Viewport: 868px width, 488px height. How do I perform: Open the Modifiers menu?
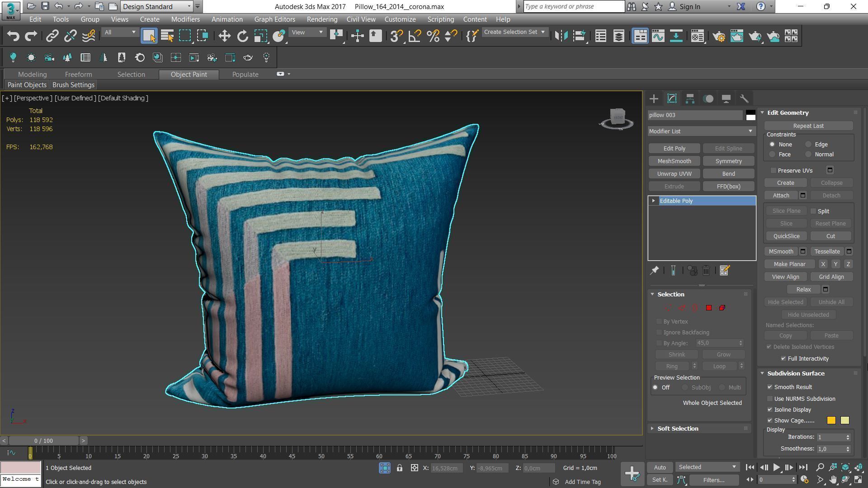click(185, 19)
